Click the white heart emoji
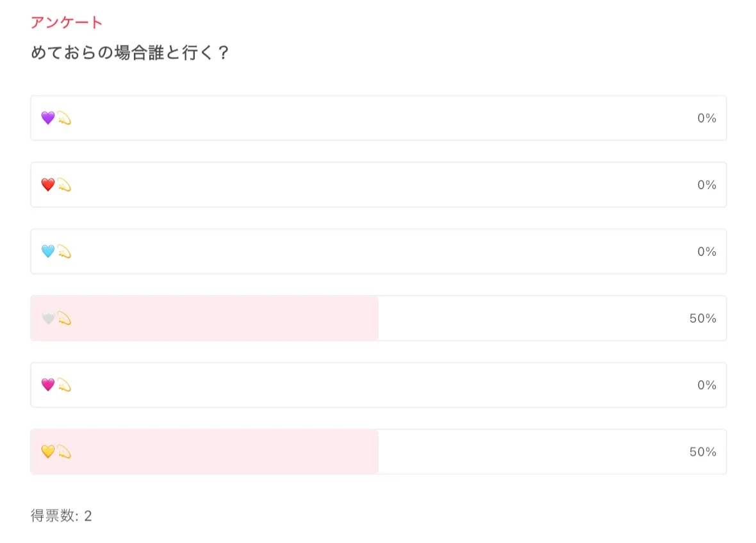This screenshot has width=756, height=543. 48,318
